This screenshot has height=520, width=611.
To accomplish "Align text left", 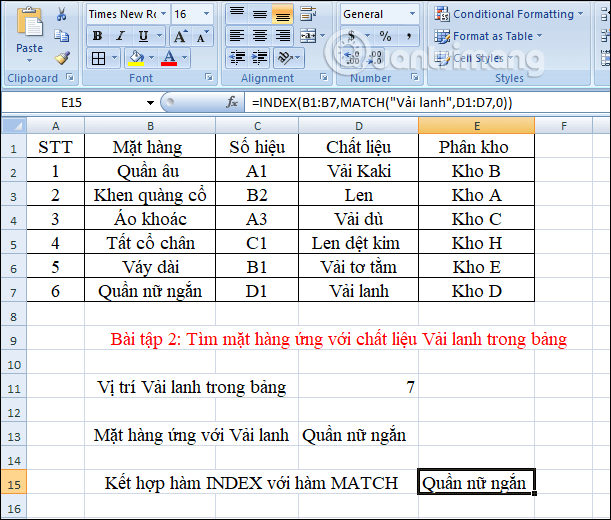I will pyautogui.click(x=237, y=36).
